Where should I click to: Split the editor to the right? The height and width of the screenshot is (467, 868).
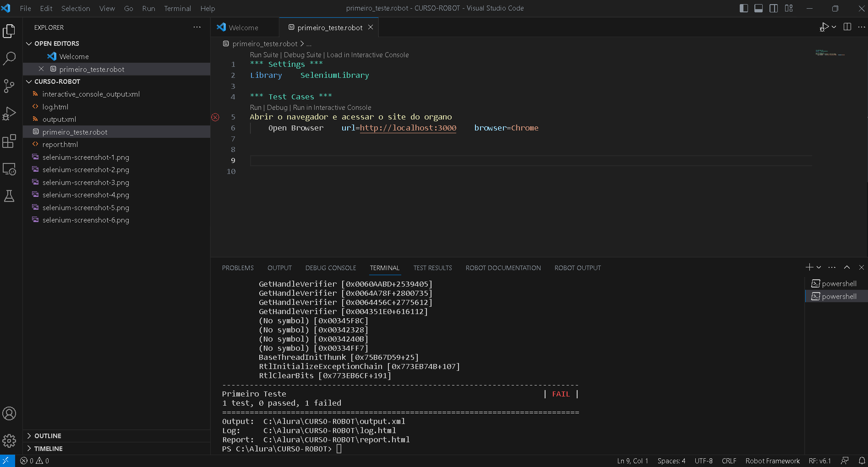click(847, 27)
